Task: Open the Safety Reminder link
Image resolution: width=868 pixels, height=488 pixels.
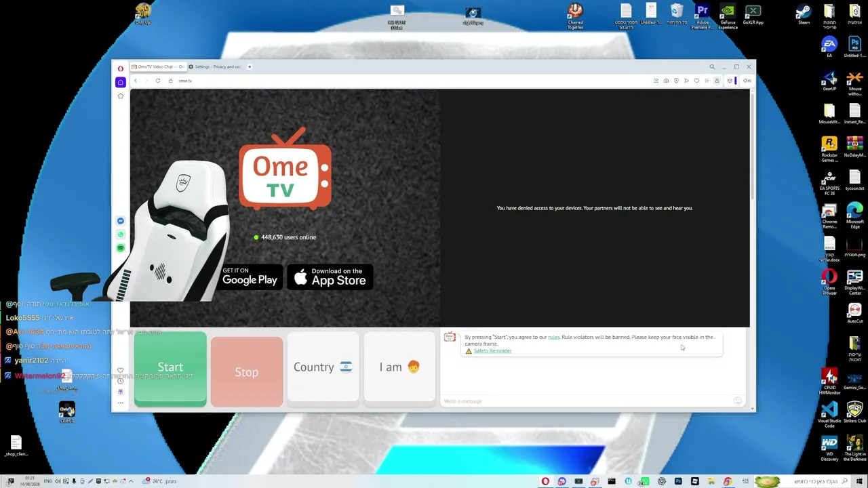Action: click(x=492, y=351)
